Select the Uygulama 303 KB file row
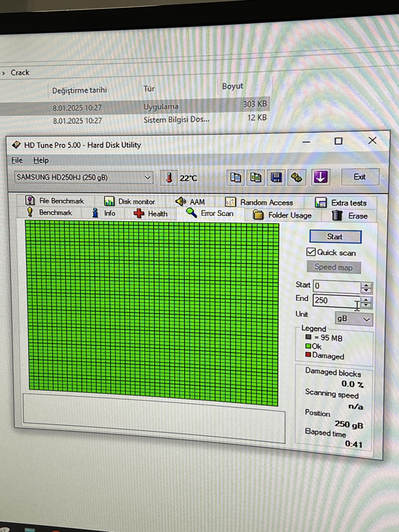 click(x=135, y=106)
